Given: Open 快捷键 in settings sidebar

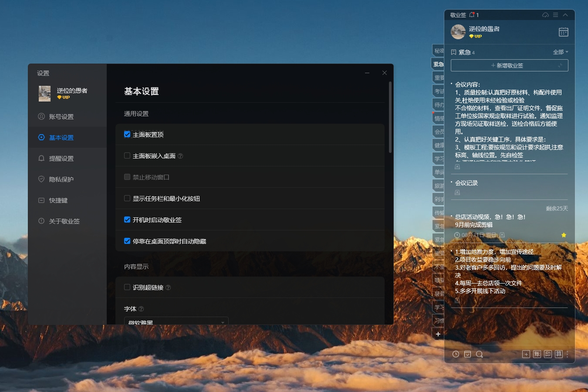Looking at the screenshot, I should point(68,200).
